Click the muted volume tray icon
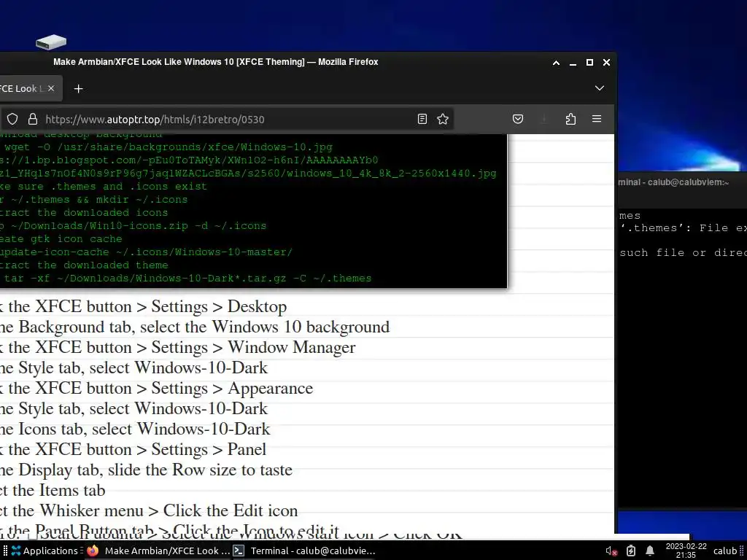The image size is (747, 560). coord(612,551)
